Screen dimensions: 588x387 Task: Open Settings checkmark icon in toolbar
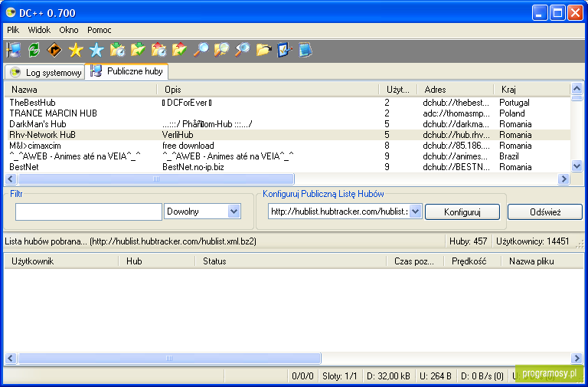pyautogui.click(x=285, y=50)
